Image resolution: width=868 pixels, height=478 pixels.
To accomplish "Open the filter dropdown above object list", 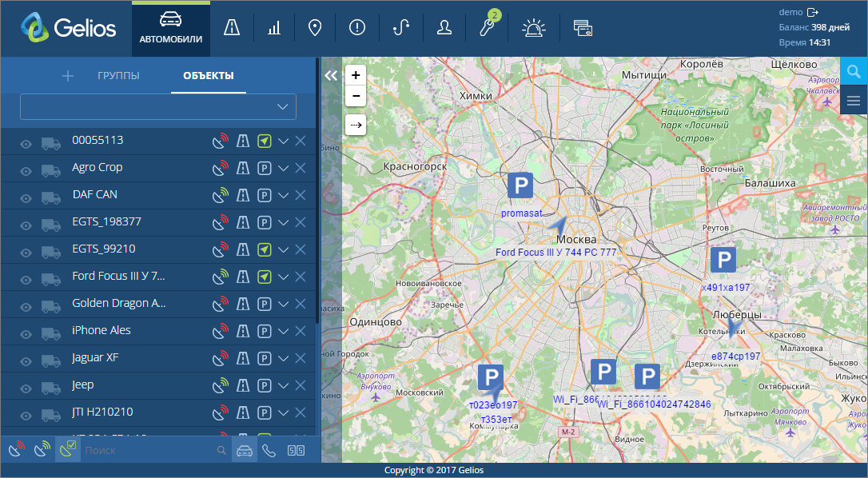I will (158, 106).
